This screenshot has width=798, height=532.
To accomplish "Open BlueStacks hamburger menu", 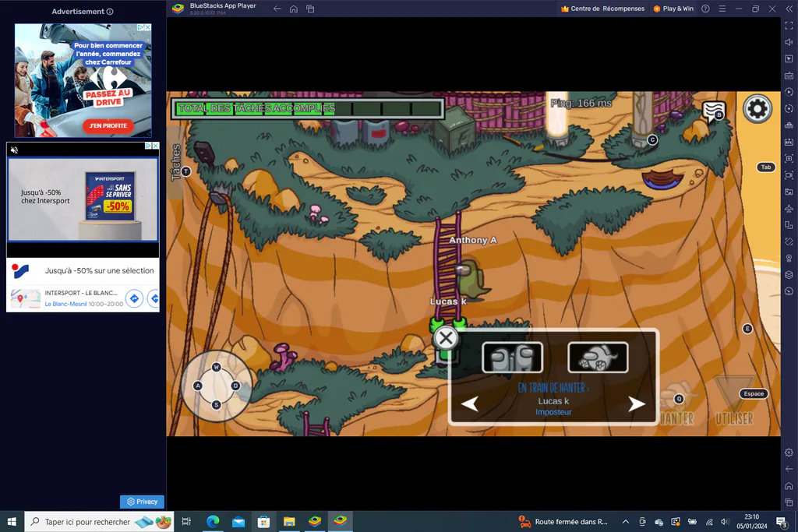I will coord(722,9).
